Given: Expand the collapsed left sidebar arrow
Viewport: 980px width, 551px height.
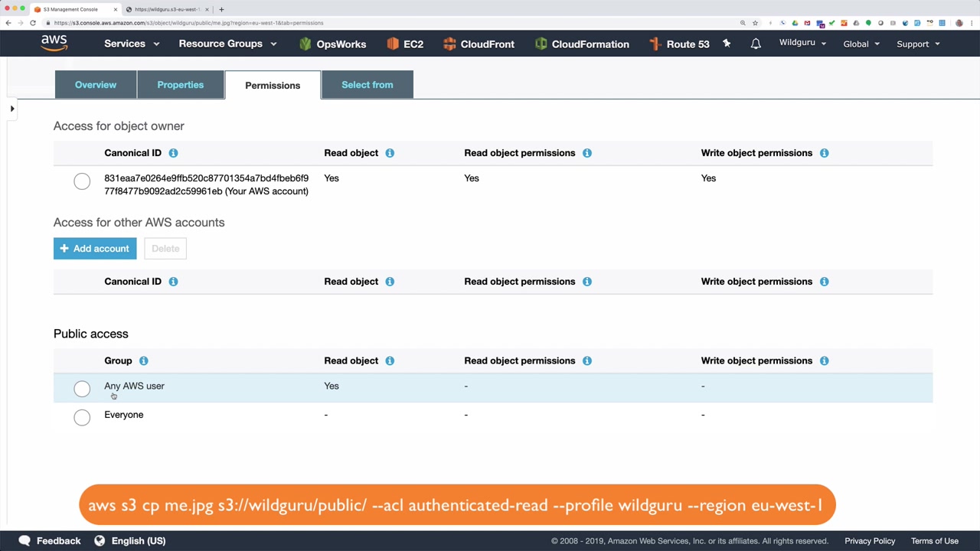Looking at the screenshot, I should [x=12, y=109].
